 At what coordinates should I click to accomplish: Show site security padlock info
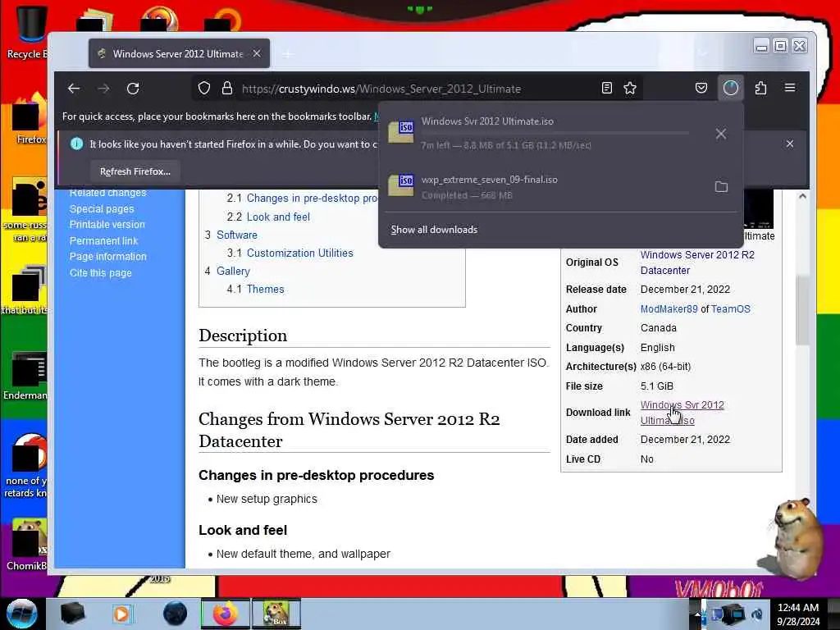coord(227,89)
